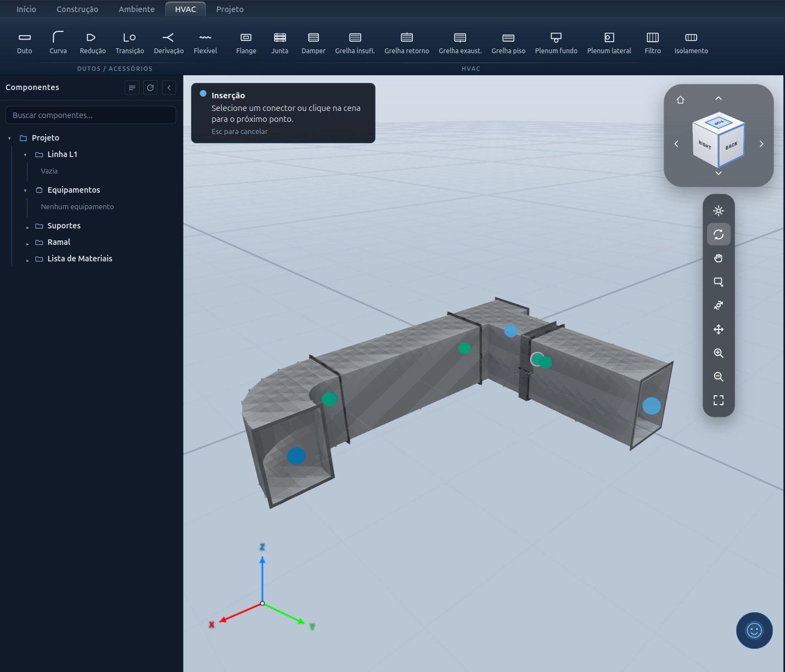Pick the Grelha piso tool
This screenshot has height=672, width=785.
(x=508, y=43)
